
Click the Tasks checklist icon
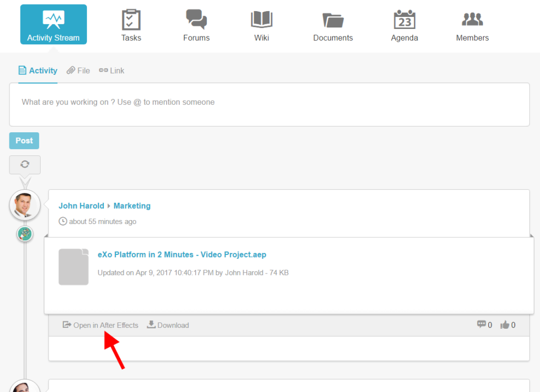(x=131, y=19)
